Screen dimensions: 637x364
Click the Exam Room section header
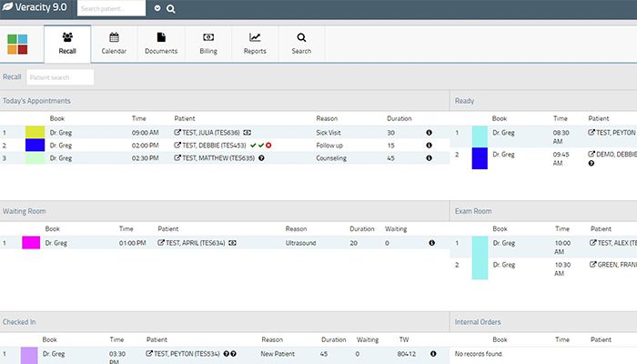pyautogui.click(x=473, y=211)
